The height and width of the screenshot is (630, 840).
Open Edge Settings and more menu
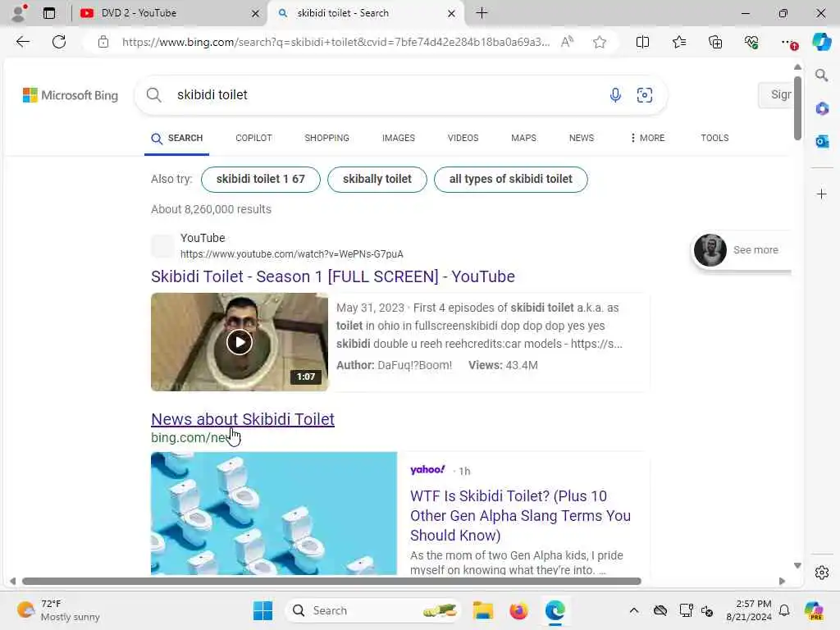(787, 42)
